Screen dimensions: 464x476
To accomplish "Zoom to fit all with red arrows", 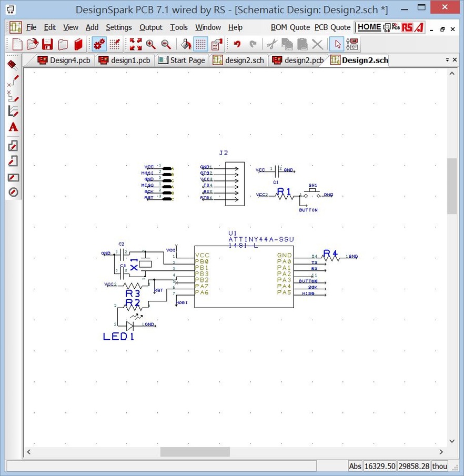I will (x=135, y=44).
